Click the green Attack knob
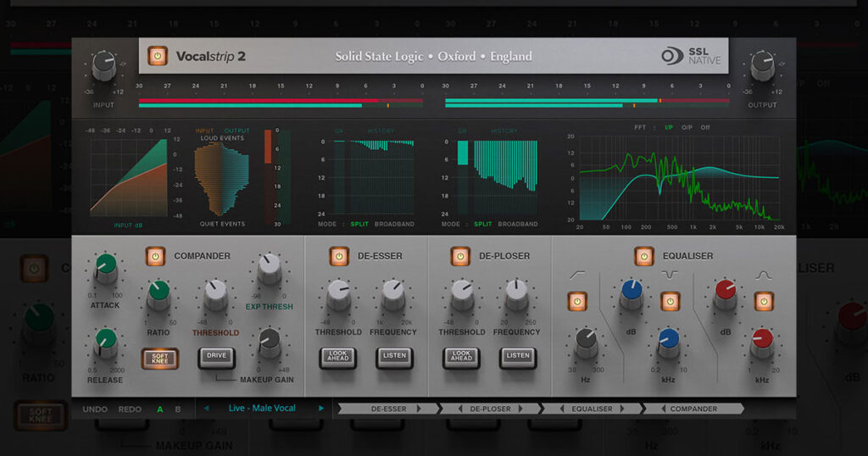This screenshot has height=456, width=868. [x=105, y=269]
